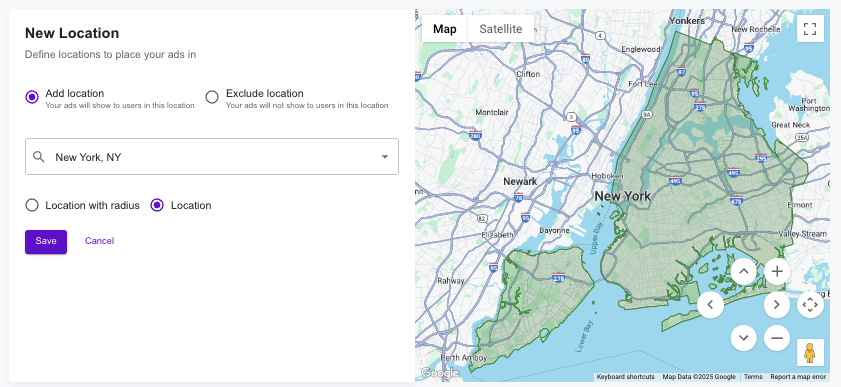
Task: Switch to Satellite view tab
Action: click(500, 29)
